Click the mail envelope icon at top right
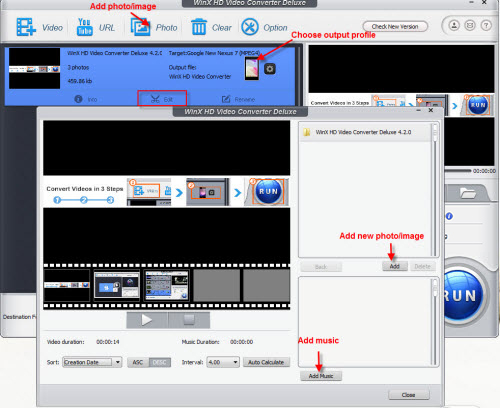Image resolution: width=500 pixels, height=408 pixels. (x=470, y=25)
